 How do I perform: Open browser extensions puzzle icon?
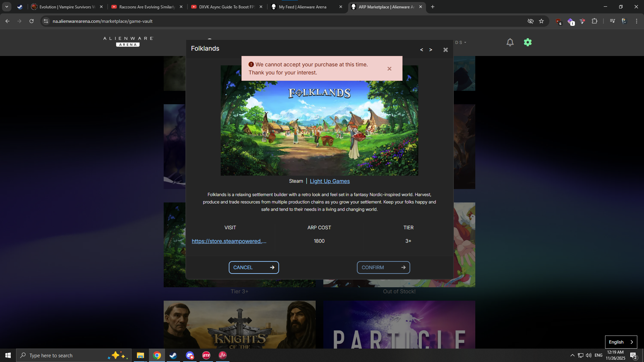point(594,21)
